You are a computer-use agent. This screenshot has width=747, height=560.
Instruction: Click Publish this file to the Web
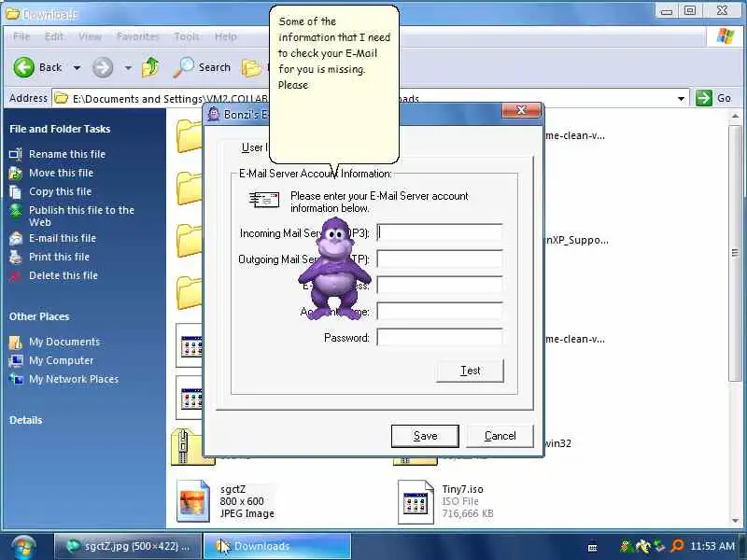(x=81, y=216)
